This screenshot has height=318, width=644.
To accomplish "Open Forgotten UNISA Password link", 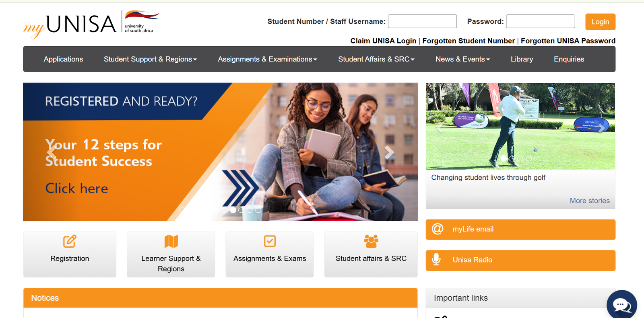I will tap(568, 41).
